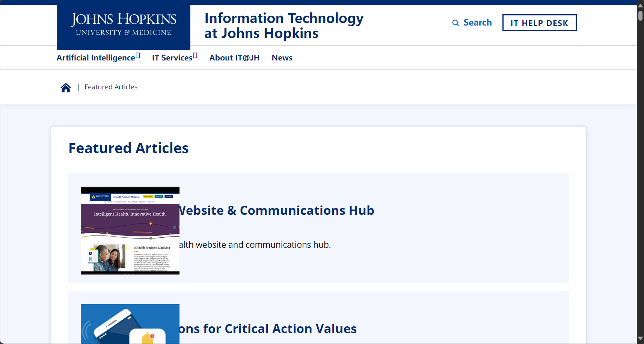Image resolution: width=644 pixels, height=344 pixels.
Task: Open the phone notification article thumbnail
Action: (x=130, y=324)
